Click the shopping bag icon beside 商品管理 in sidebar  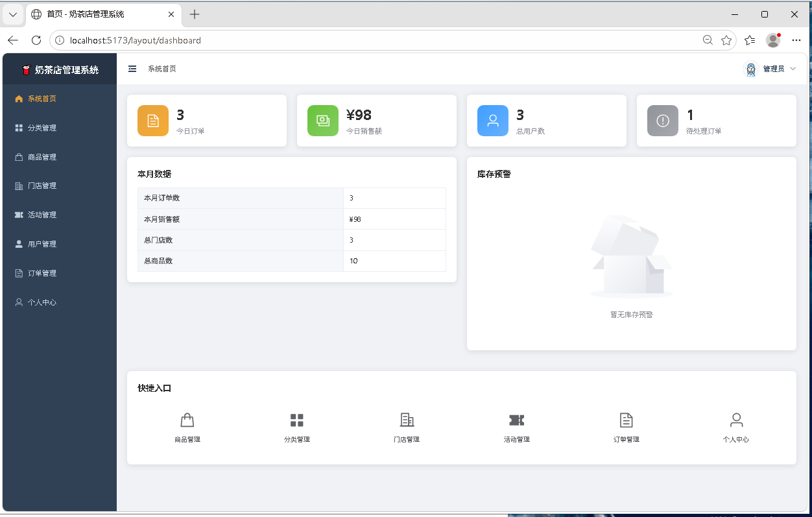tap(19, 157)
